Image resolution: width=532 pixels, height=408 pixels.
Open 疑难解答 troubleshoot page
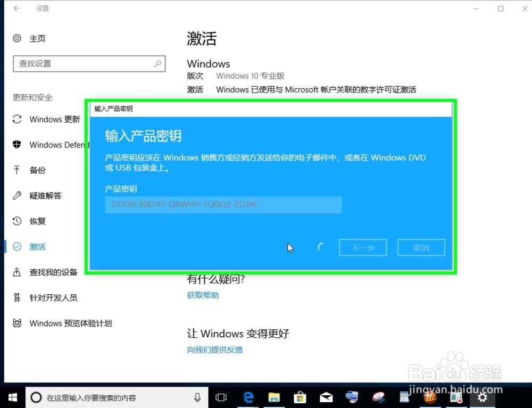46,196
